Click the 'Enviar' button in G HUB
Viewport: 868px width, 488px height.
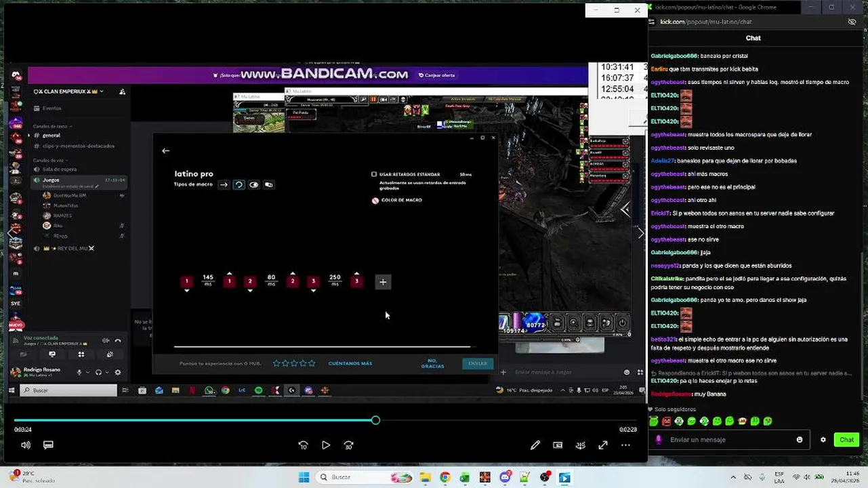tap(478, 363)
